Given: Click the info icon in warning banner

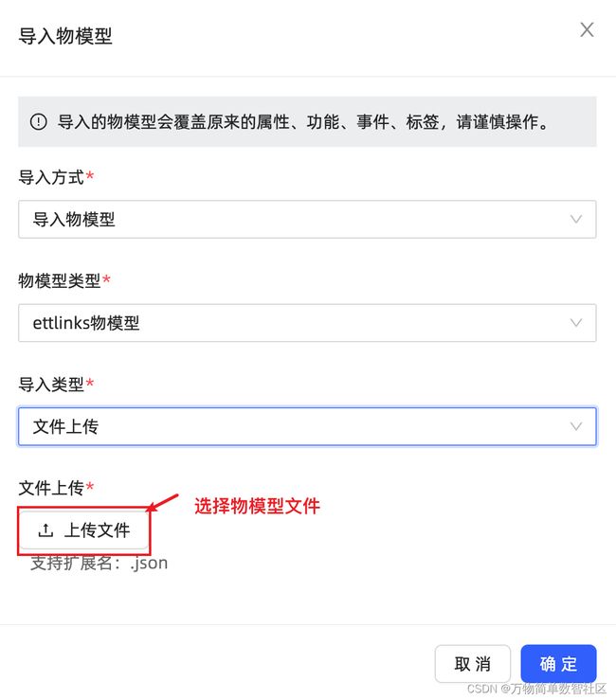Looking at the screenshot, I should click(x=39, y=121).
